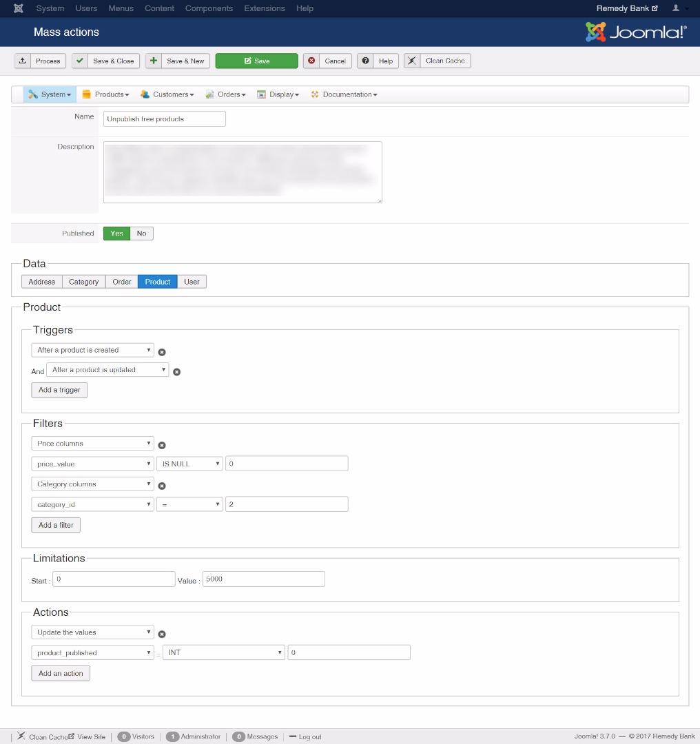Click the Clean Cache toolbar icon
This screenshot has width=700, height=744.
tap(412, 61)
